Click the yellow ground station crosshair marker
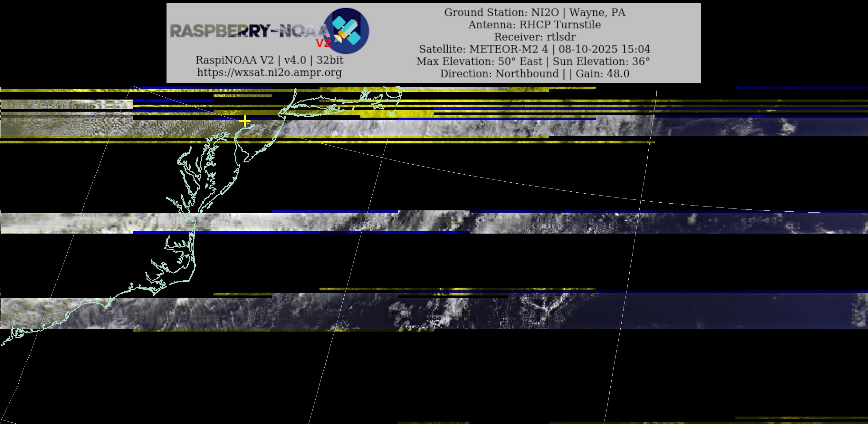Screen dimensions: 868x424 click(245, 121)
